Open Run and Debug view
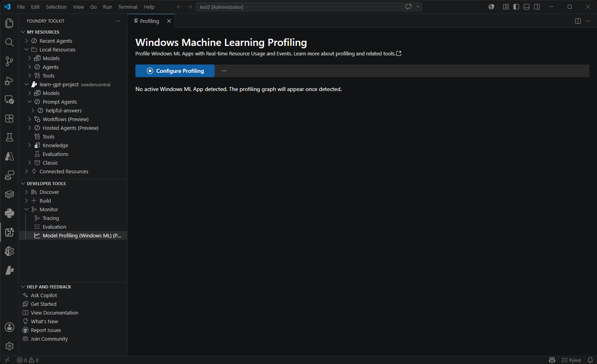 9,80
